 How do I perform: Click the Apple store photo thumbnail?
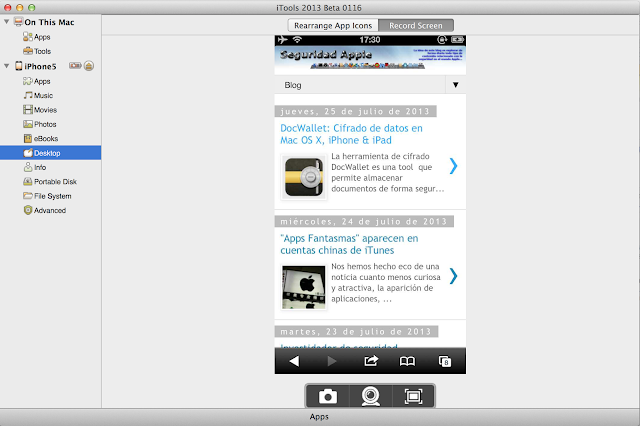tap(304, 287)
